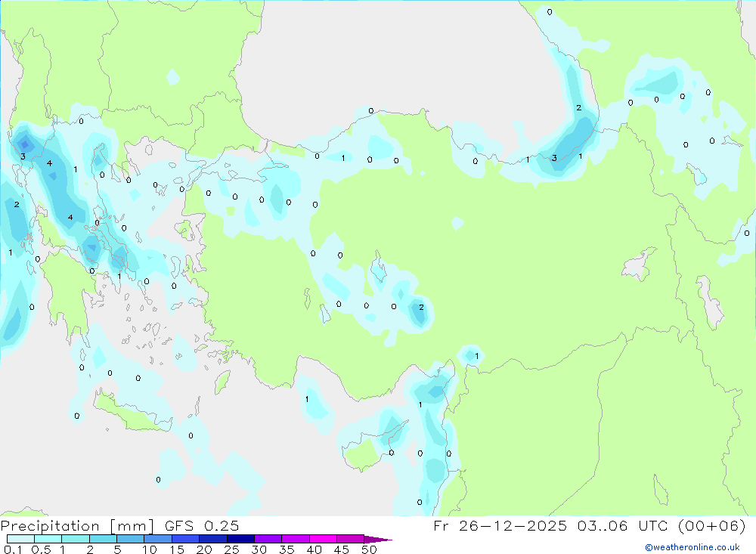Click the 0.5 to 1 mm legend swatch
The height and width of the screenshot is (554, 756).
click(x=48, y=539)
